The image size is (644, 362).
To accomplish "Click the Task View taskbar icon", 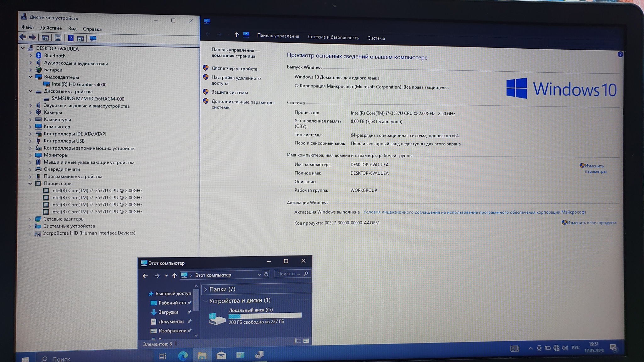I will click(x=163, y=356).
